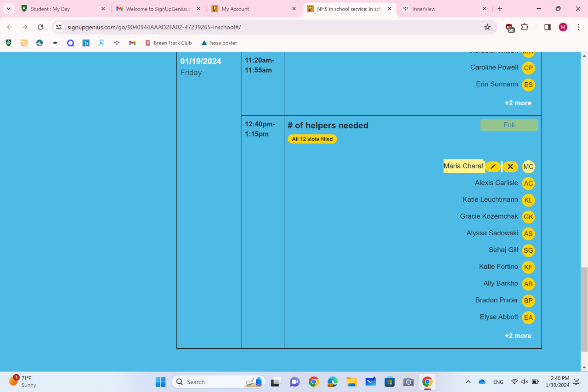588x392 pixels.
Task: Edit Maria Charaf's signup with pencil icon
Action: [493, 166]
